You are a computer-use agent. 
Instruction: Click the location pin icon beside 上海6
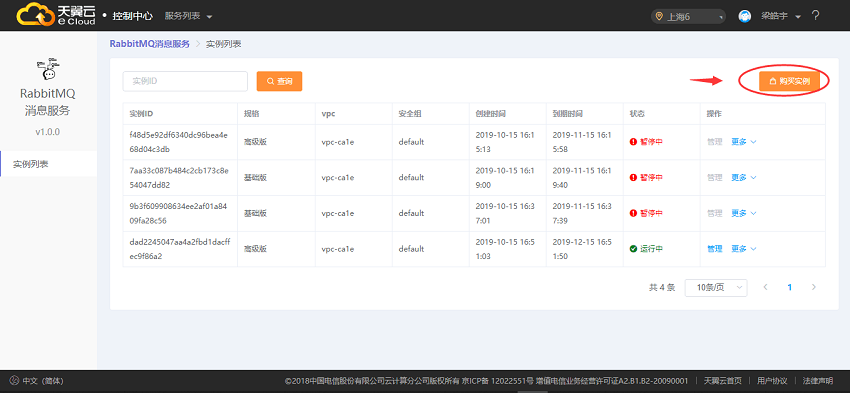pos(659,16)
